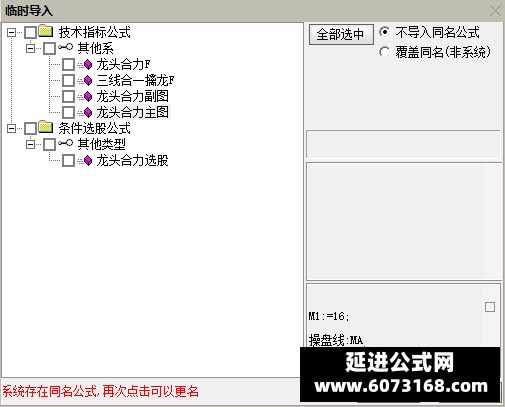This screenshot has height=407, width=505.
Task: Click the 条件选股公式 folder icon
Action: click(46, 127)
